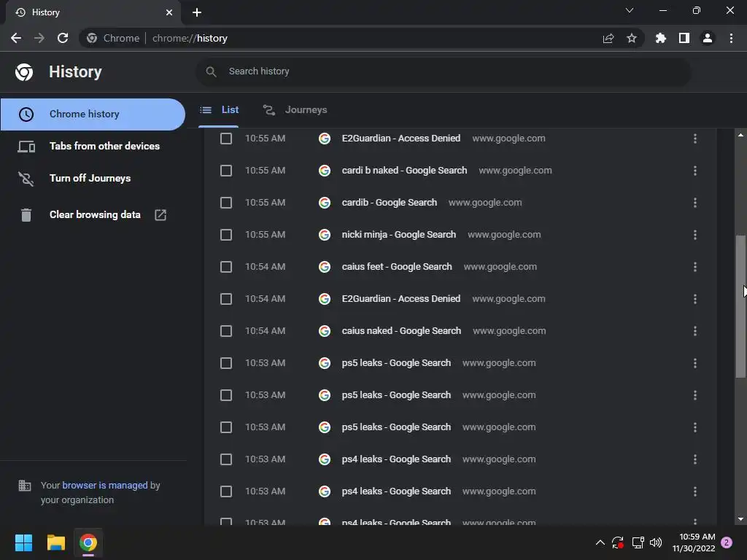Click the magnifier icon in Search history
The height and width of the screenshot is (560, 747).
coord(211,72)
